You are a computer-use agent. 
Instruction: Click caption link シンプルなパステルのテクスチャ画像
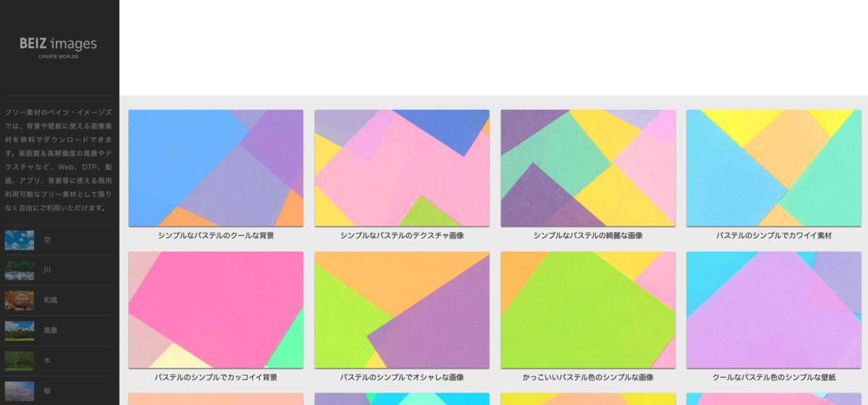[402, 236]
